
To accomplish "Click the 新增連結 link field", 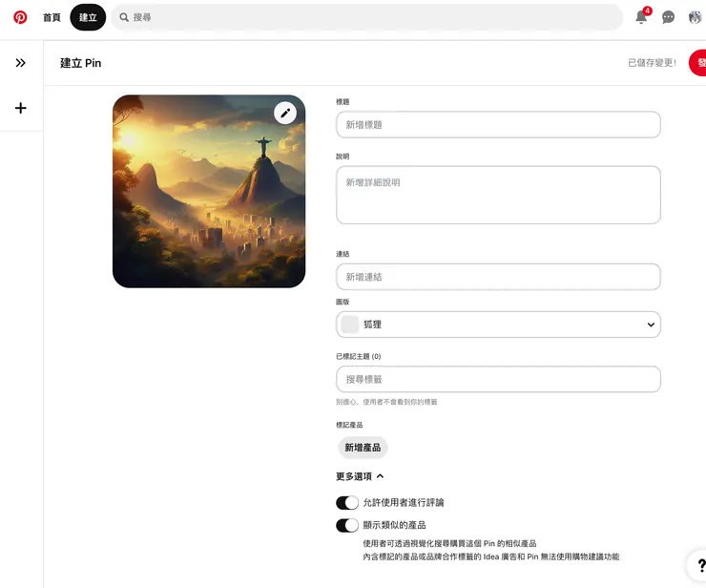I will 498,277.
